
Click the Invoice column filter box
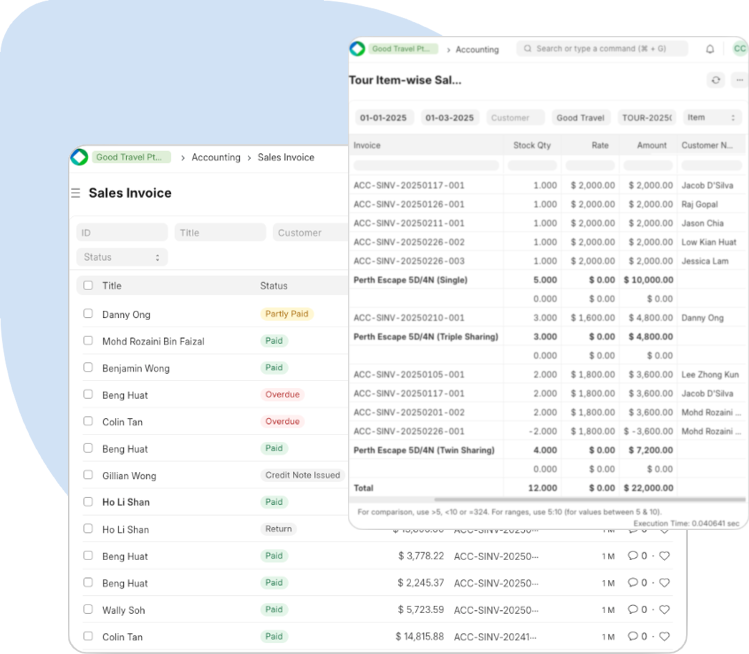tap(426, 165)
